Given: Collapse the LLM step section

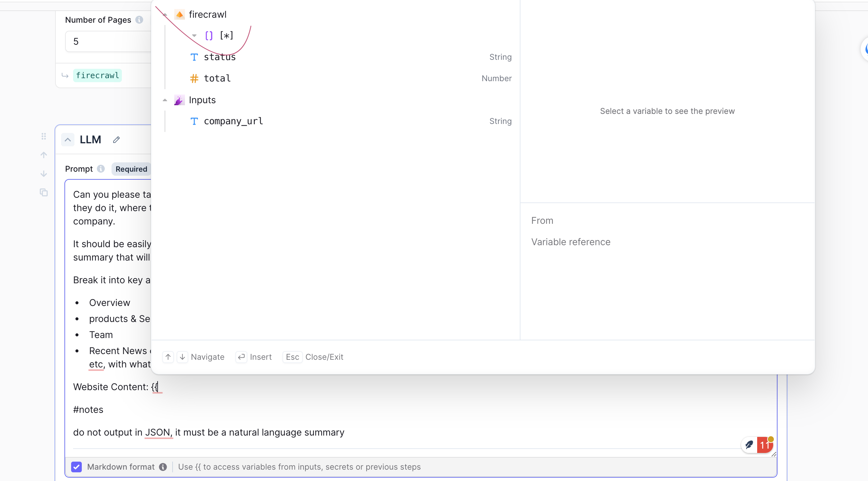Looking at the screenshot, I should click(x=68, y=140).
